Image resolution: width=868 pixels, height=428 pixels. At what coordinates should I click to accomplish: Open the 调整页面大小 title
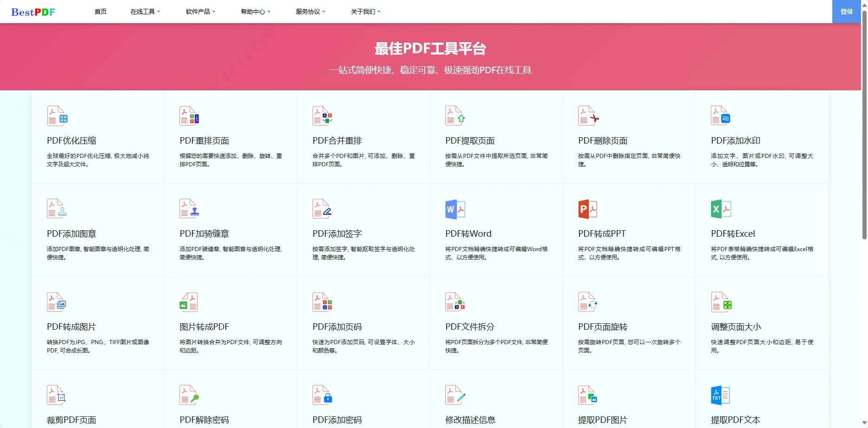click(736, 327)
